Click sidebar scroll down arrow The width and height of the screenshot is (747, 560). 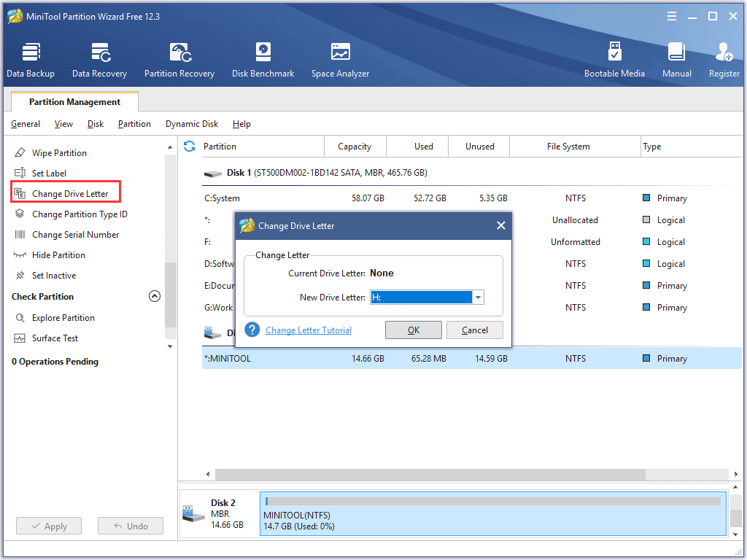170,346
